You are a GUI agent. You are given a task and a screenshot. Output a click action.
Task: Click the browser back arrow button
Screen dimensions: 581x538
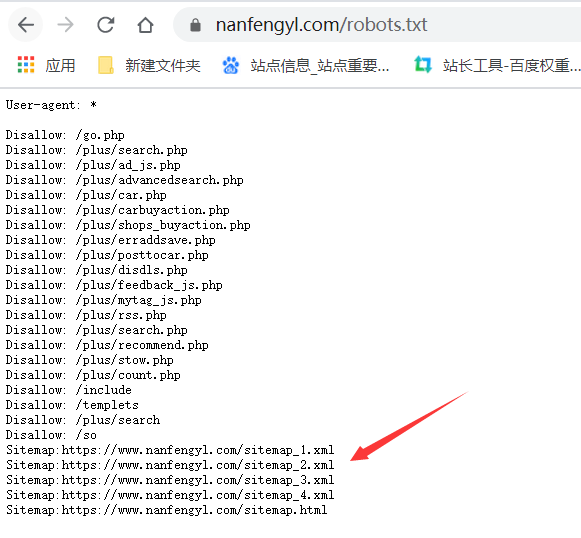pos(26,25)
